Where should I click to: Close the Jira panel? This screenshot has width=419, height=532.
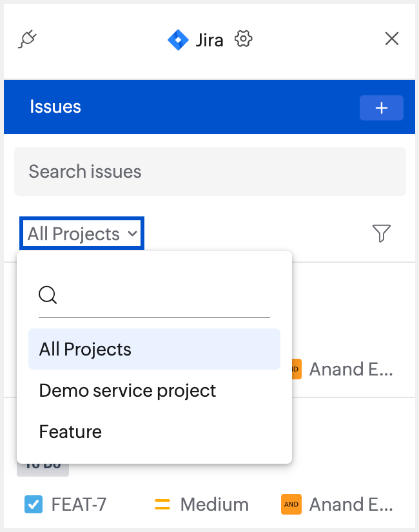click(x=391, y=39)
